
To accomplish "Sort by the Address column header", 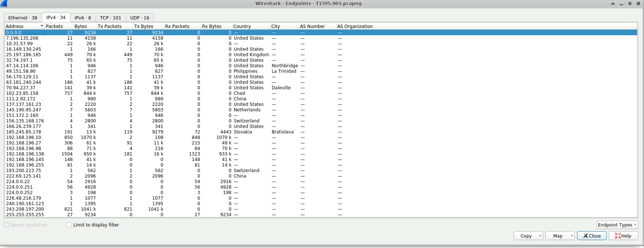I will [25, 26].
